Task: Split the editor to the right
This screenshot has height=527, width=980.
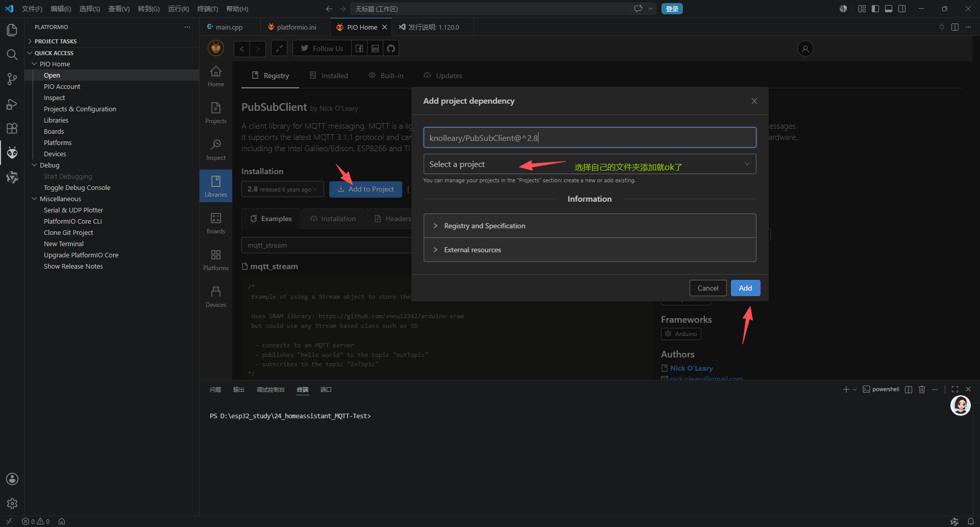Action: [x=955, y=27]
